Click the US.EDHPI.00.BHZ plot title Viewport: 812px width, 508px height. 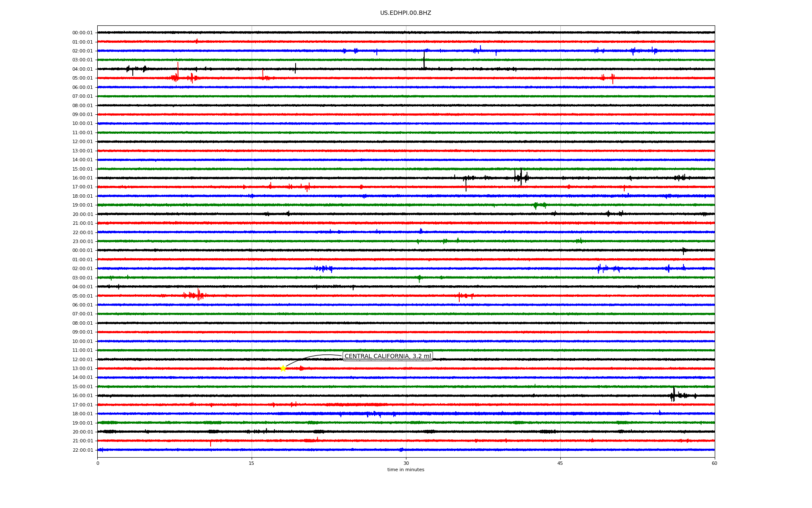[x=405, y=13]
